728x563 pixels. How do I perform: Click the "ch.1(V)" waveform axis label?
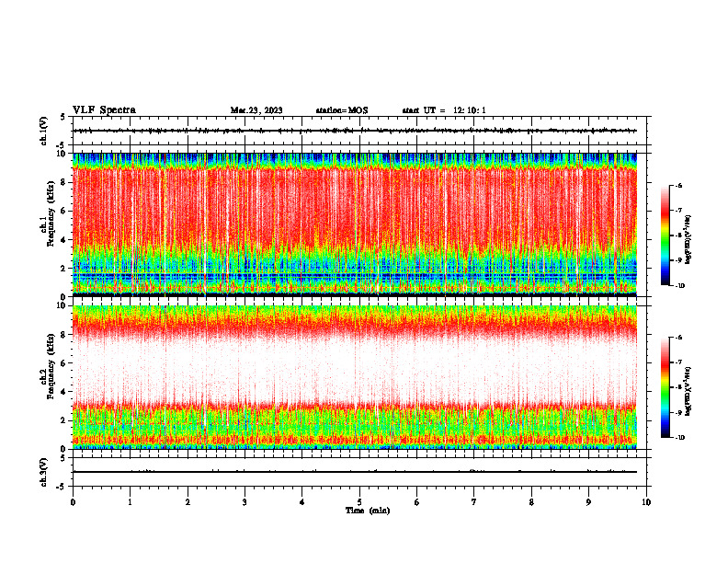44,131
